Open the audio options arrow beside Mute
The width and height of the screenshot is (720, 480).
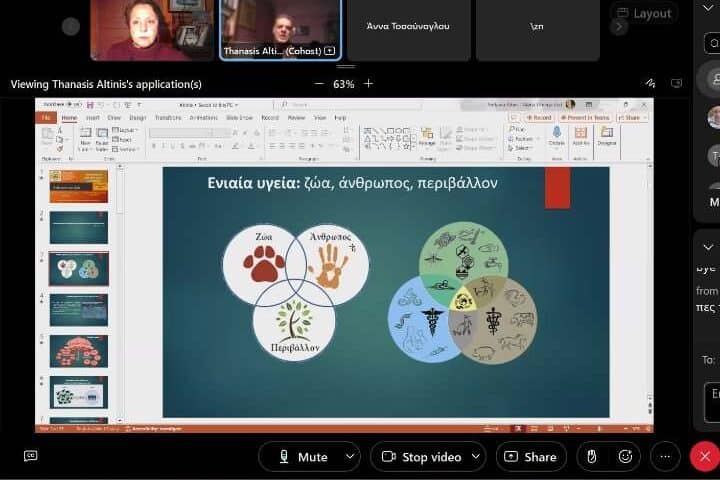tap(350, 456)
